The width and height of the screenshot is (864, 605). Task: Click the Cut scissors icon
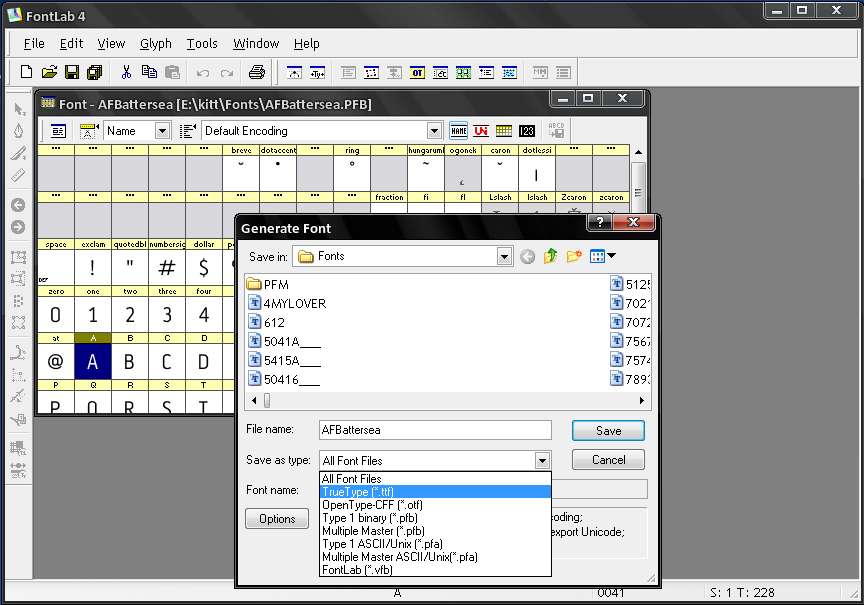(x=126, y=72)
